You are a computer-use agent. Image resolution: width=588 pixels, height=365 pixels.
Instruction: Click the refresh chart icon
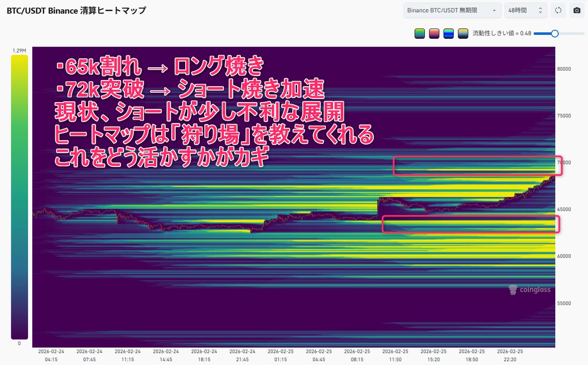(x=558, y=10)
